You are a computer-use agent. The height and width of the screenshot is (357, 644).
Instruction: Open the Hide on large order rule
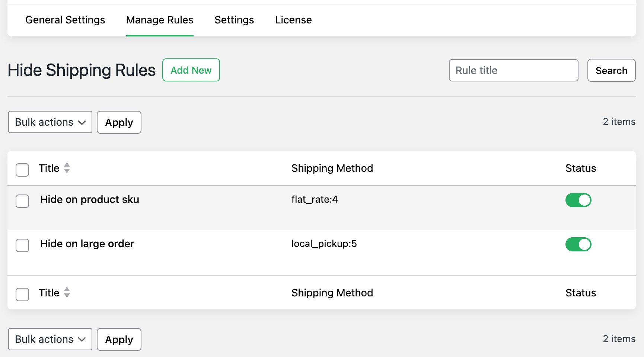[x=87, y=244]
